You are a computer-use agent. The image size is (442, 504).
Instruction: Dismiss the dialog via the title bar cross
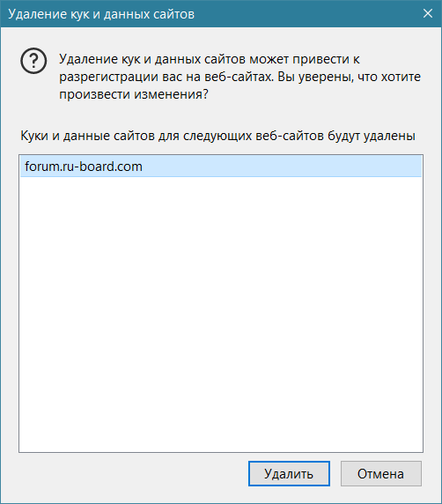point(428,13)
